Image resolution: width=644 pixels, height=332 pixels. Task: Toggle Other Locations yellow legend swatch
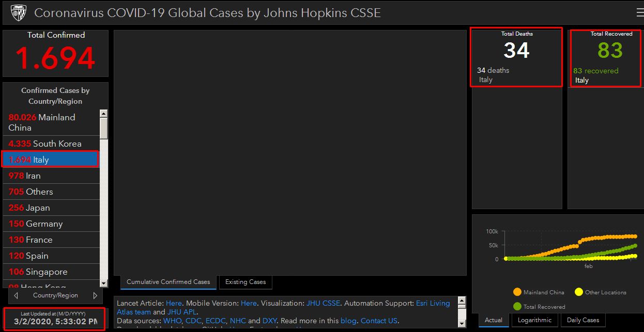click(578, 292)
